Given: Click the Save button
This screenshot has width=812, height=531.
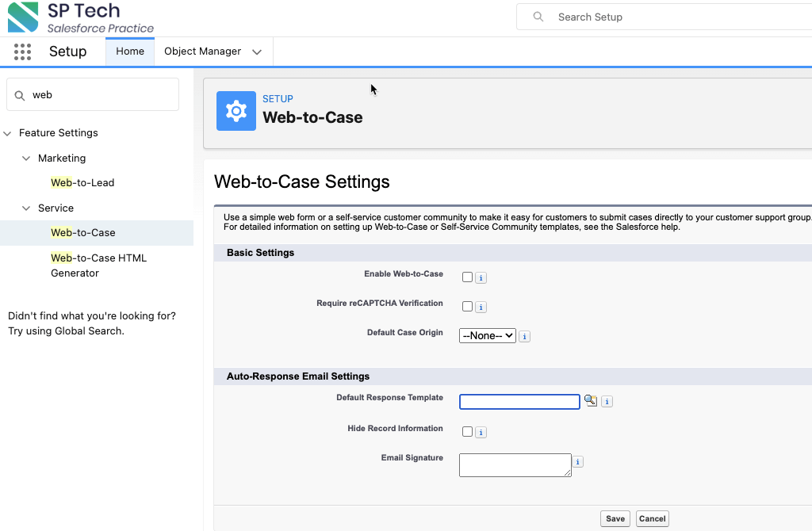Looking at the screenshot, I should coord(615,518).
